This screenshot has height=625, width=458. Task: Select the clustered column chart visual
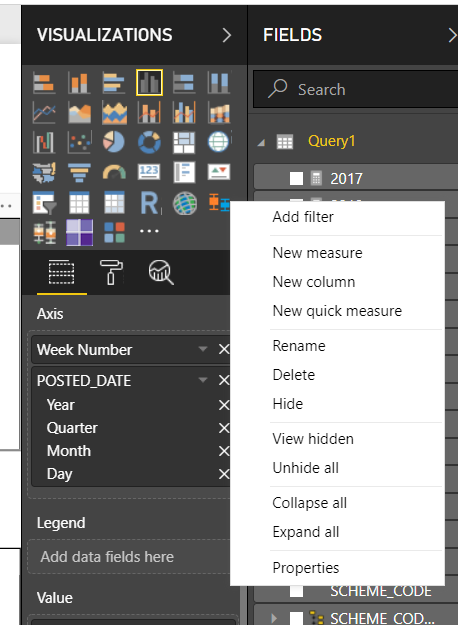(149, 83)
